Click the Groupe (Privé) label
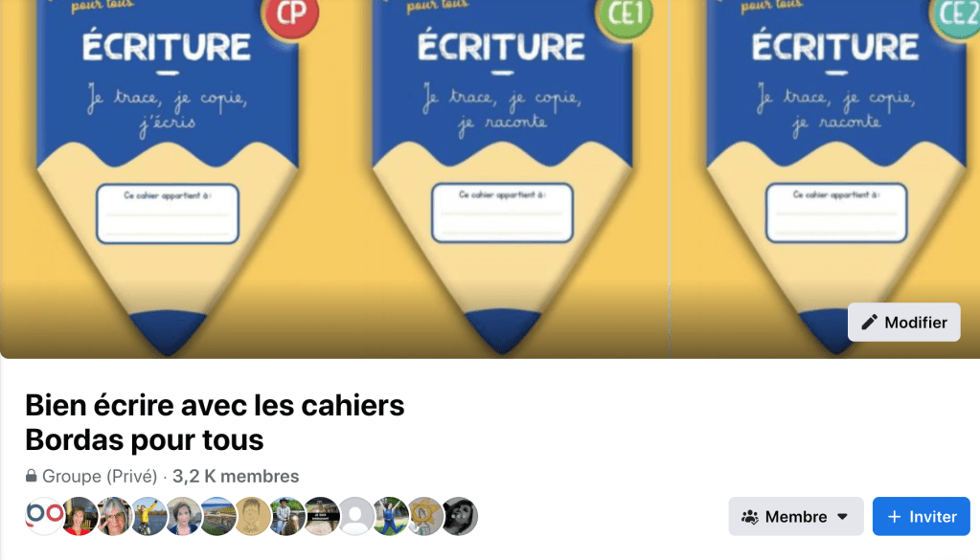980x560 pixels. tap(100, 477)
